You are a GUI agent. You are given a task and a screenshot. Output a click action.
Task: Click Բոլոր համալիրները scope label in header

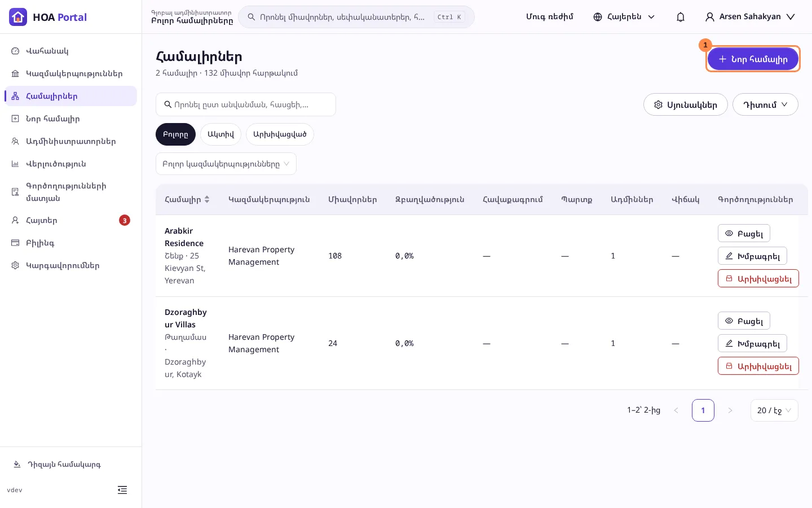tap(192, 21)
